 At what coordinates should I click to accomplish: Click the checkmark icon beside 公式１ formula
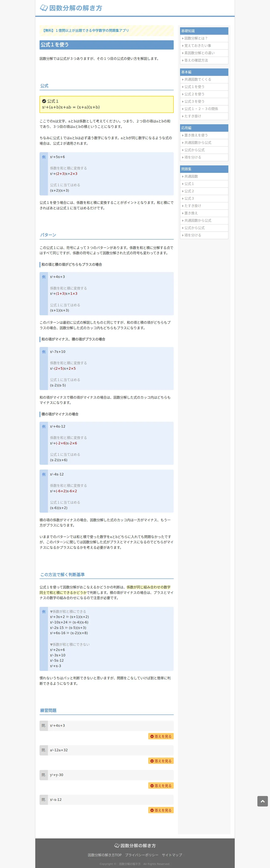pyautogui.click(x=44, y=101)
